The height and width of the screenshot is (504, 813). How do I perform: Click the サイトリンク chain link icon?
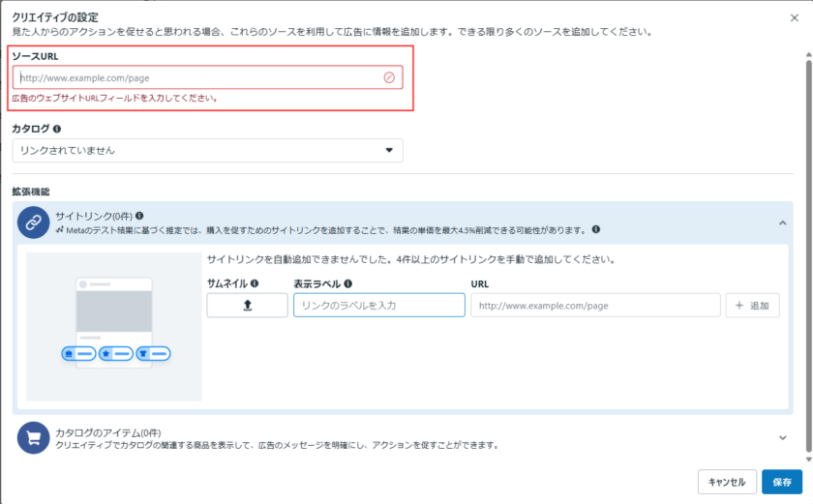(x=33, y=222)
